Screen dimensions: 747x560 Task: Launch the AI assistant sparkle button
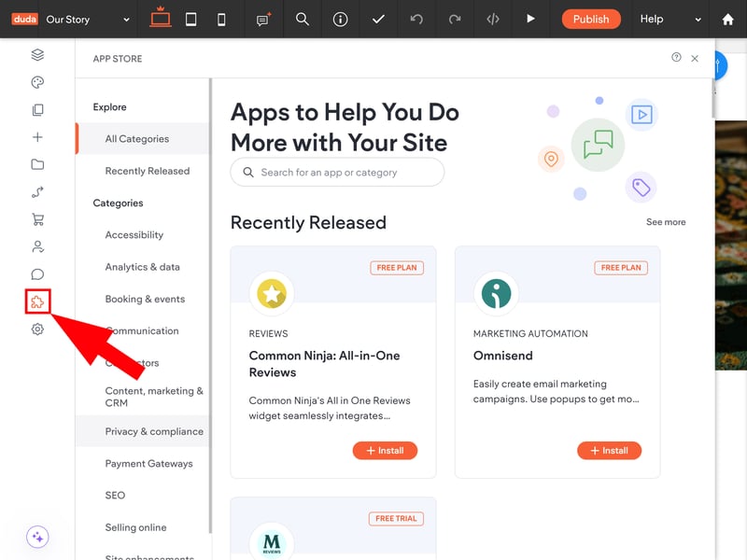click(x=37, y=538)
